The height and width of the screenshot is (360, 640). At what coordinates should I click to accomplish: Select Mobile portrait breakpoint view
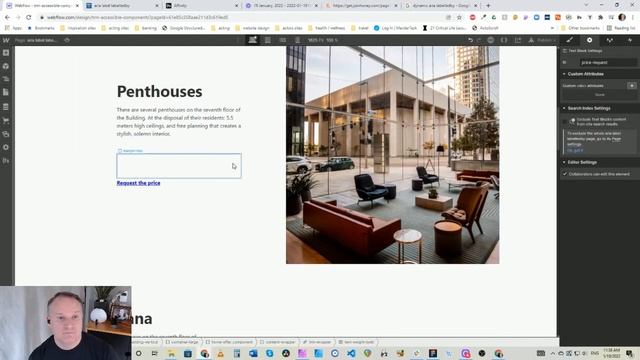click(x=298, y=40)
